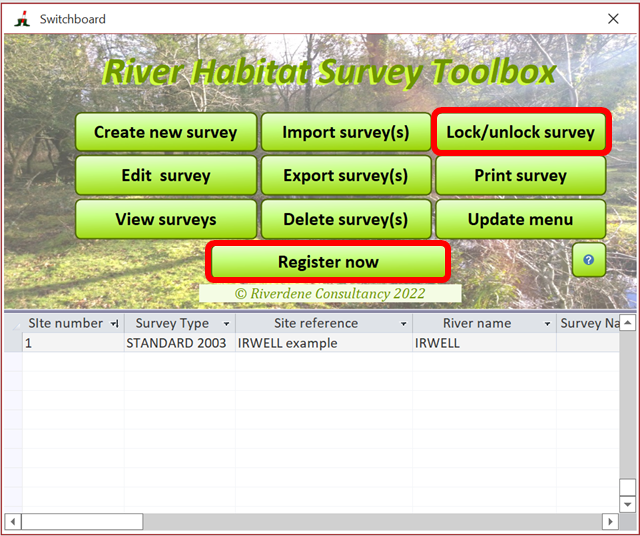Click the Site reference column header

point(324,323)
